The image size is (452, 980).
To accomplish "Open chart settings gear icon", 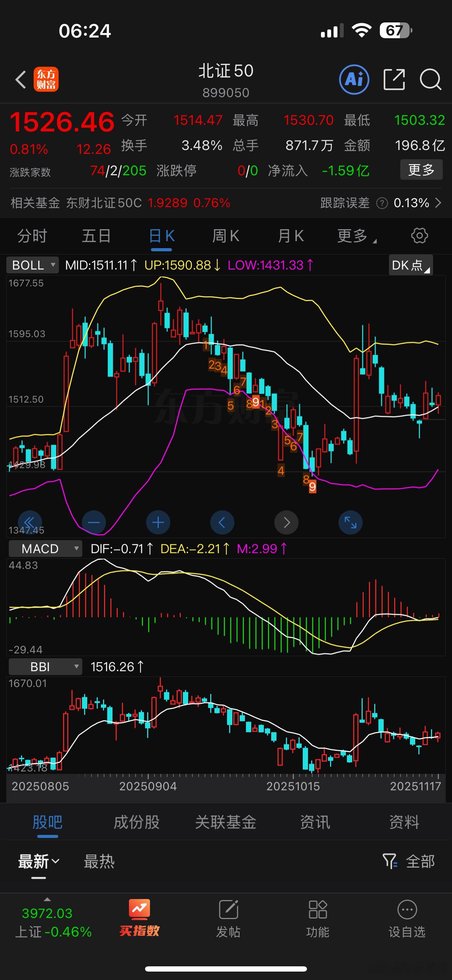I will pos(419,236).
